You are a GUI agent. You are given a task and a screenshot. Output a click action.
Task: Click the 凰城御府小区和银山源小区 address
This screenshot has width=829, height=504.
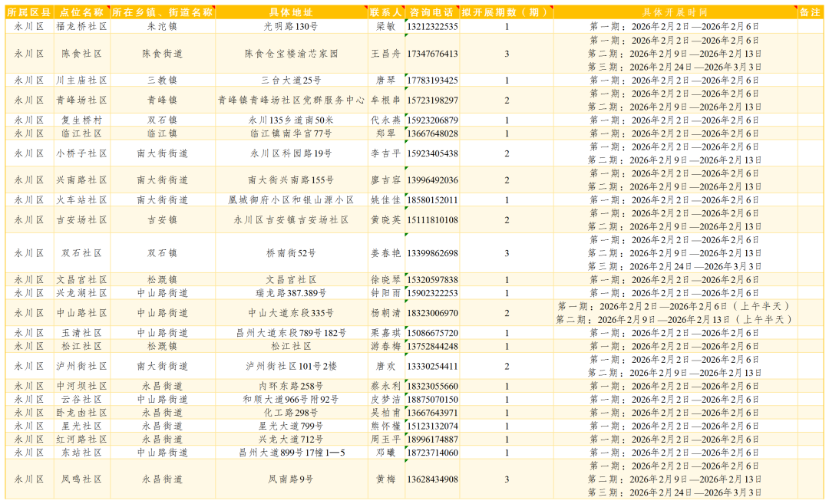pyautogui.click(x=292, y=199)
